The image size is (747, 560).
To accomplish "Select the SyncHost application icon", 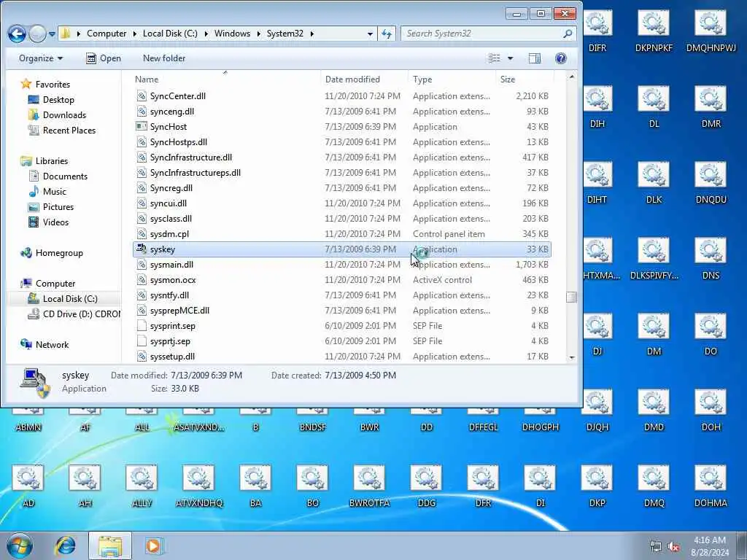I will pyautogui.click(x=142, y=126).
